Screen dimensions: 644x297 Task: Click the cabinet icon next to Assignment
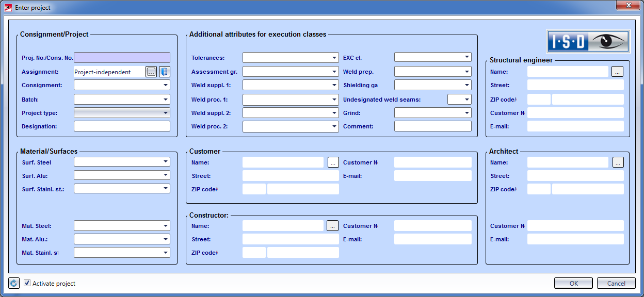pyautogui.click(x=165, y=72)
